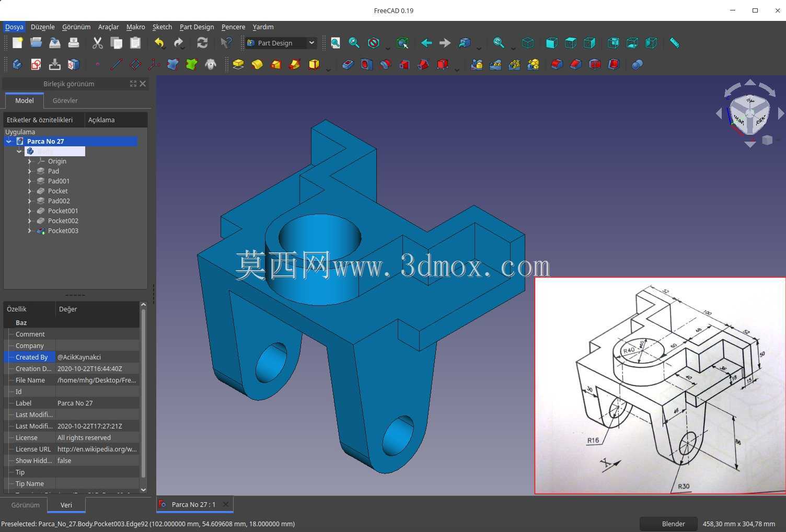Click the Undo arrow icon

point(160,43)
